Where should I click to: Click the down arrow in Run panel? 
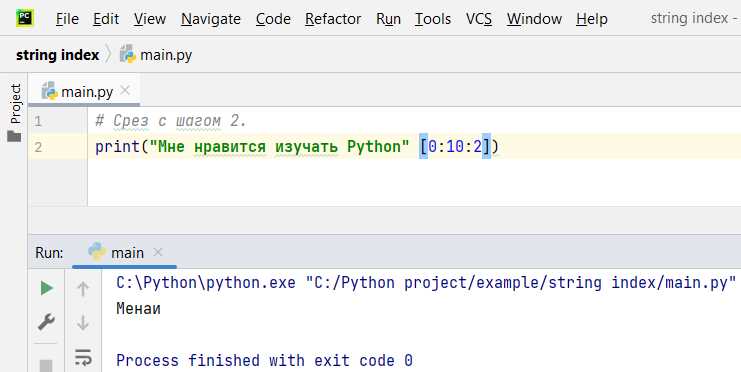tap(83, 323)
